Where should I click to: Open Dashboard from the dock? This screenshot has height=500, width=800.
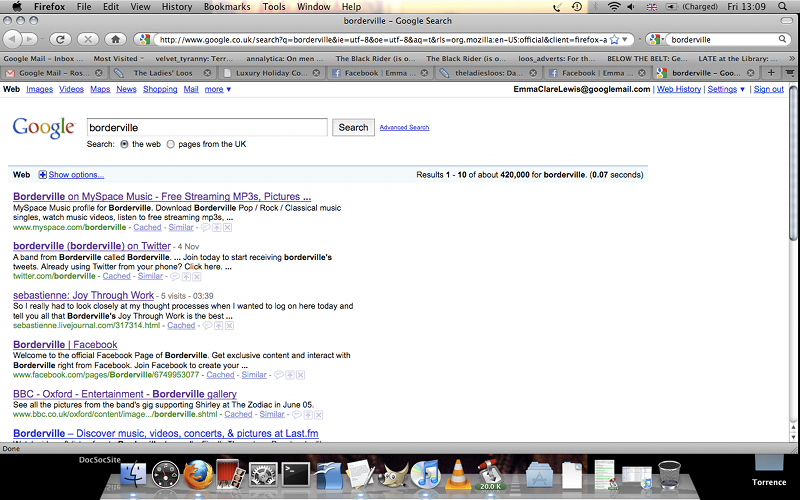[166, 474]
